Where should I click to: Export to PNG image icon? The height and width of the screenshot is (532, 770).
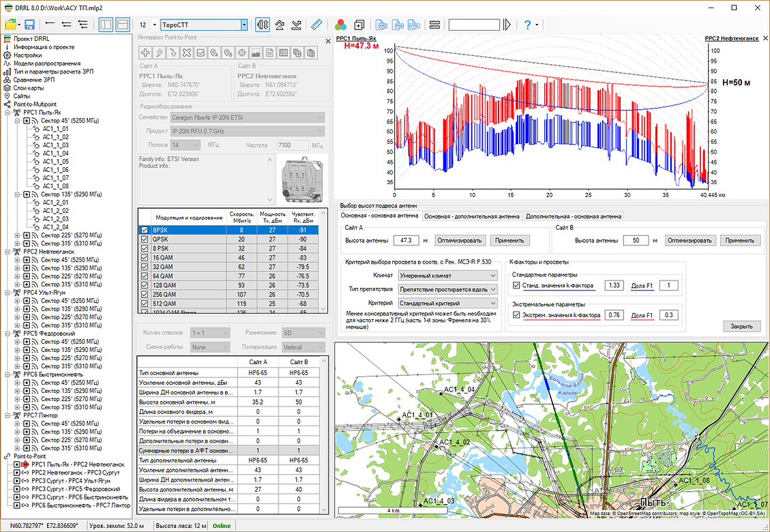[398, 25]
